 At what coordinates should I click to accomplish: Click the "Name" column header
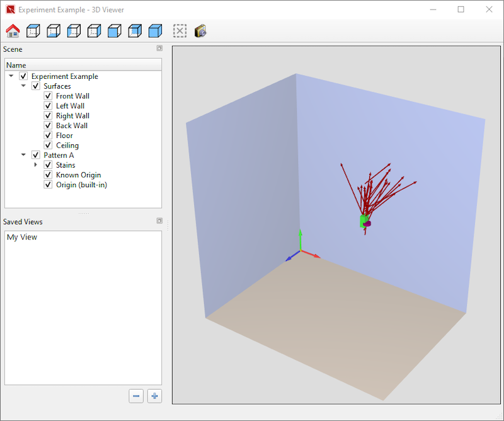click(83, 65)
